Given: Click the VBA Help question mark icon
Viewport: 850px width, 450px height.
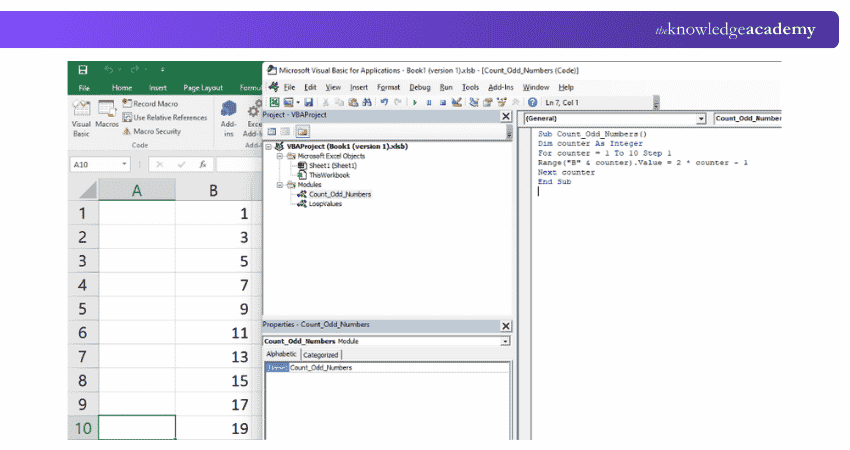Looking at the screenshot, I should pyautogui.click(x=532, y=102).
